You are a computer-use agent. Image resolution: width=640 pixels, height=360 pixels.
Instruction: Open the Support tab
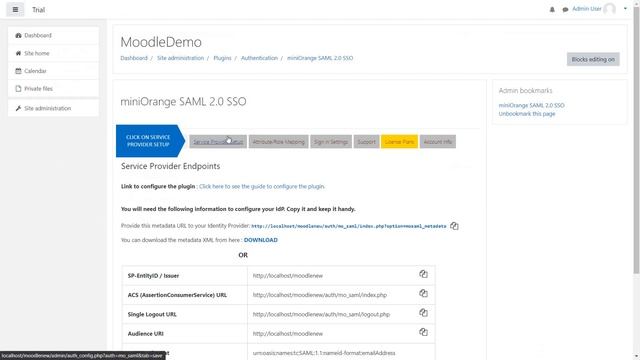click(x=366, y=142)
